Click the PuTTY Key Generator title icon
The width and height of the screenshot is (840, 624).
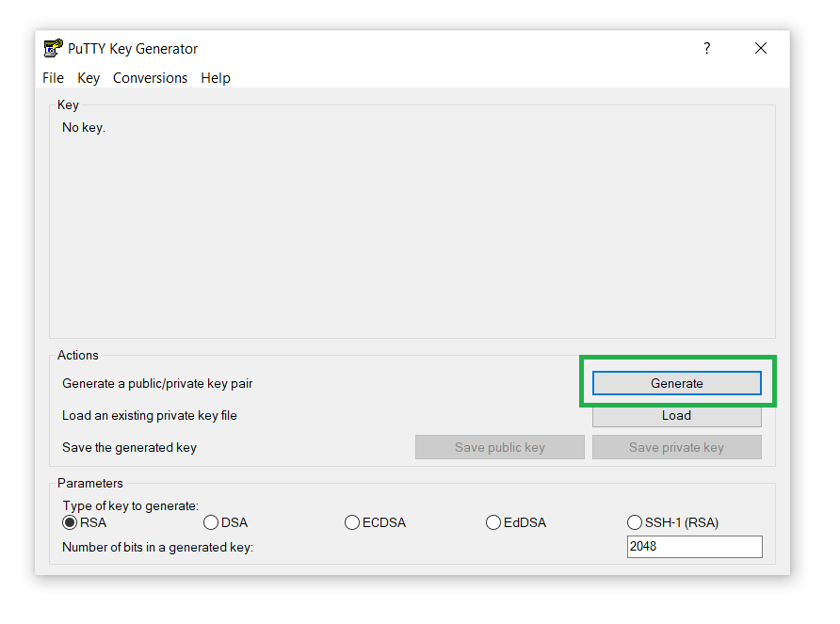[53, 48]
